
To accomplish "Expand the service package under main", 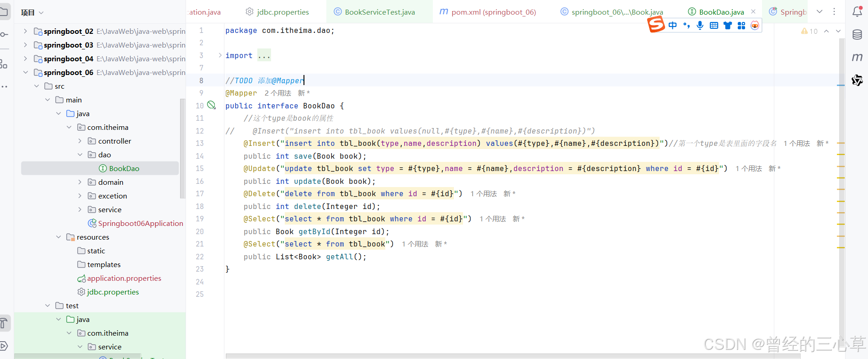I will coord(80,209).
